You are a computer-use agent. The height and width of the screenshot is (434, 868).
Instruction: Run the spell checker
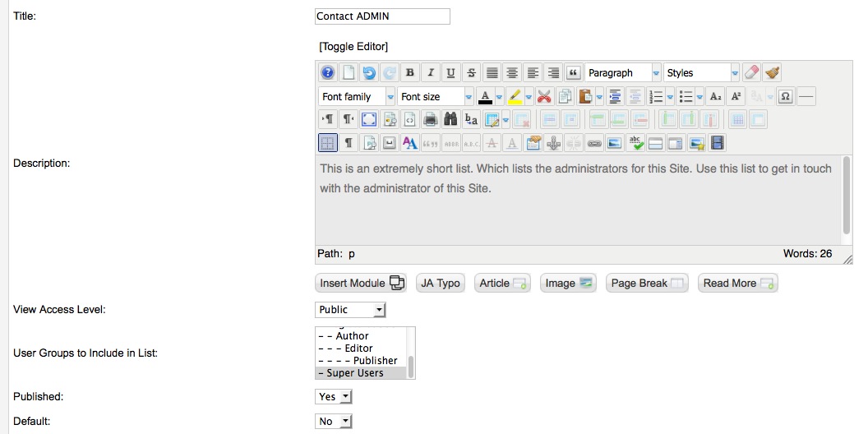pyautogui.click(x=635, y=143)
